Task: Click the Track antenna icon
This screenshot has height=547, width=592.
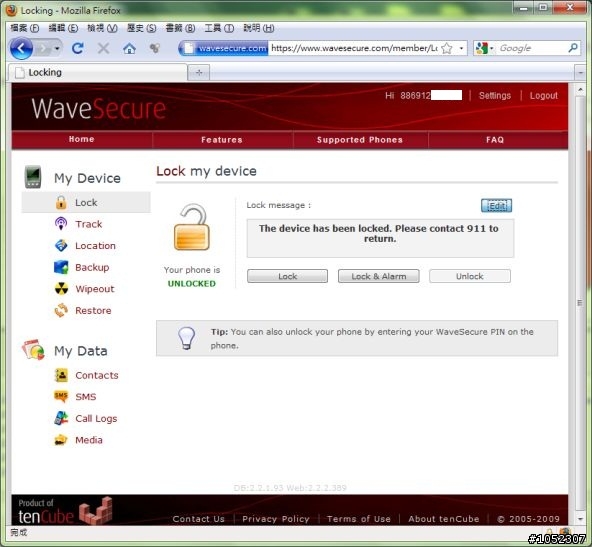Action: click(61, 223)
